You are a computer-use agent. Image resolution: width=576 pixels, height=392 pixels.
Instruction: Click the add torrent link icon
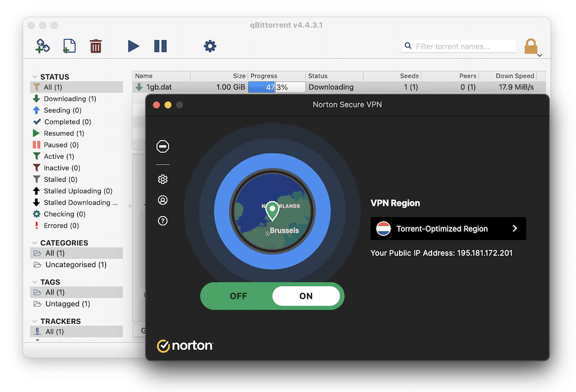(42, 46)
